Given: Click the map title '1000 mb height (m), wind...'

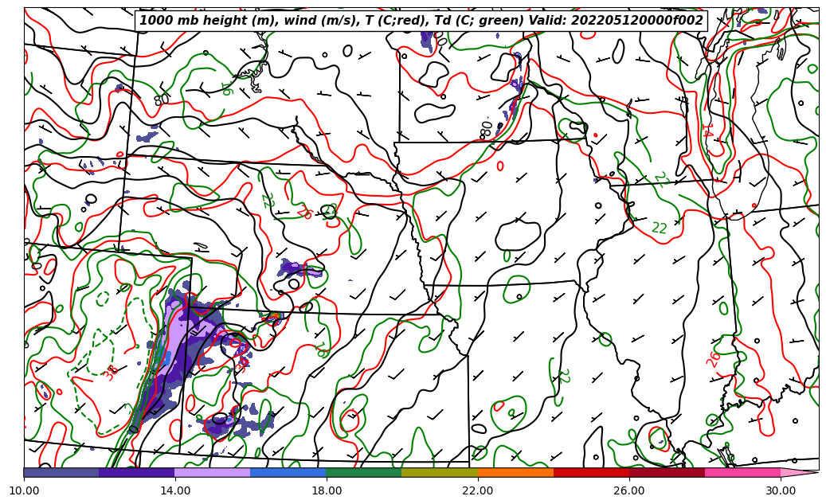Looking at the screenshot, I should coord(421,21).
